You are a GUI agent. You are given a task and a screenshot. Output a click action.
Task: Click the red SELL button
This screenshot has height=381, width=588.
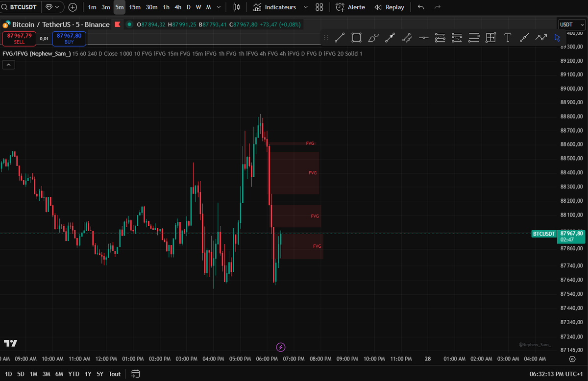[19, 39]
